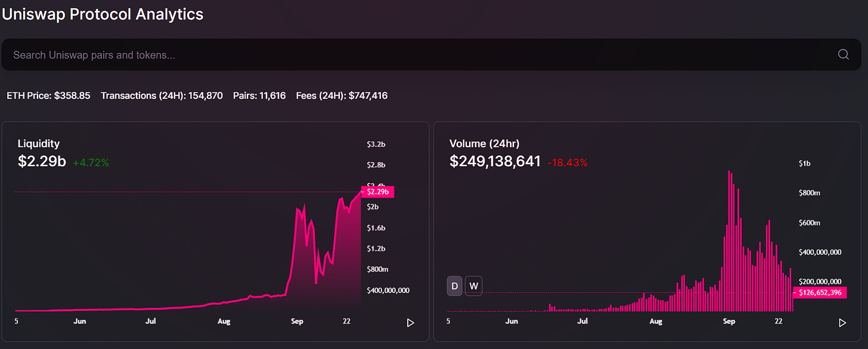This screenshot has width=868, height=349.
Task: Click the $2.29b liquidity price marker label
Action: [x=378, y=192]
